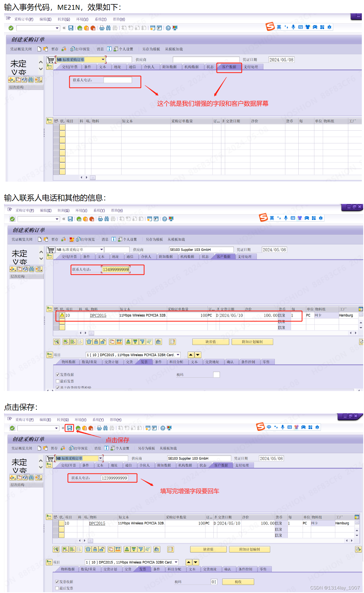The image size is (364, 593).
Task: Open the 采购订单(P) menu in the empty-order window
Action: click(24, 19)
